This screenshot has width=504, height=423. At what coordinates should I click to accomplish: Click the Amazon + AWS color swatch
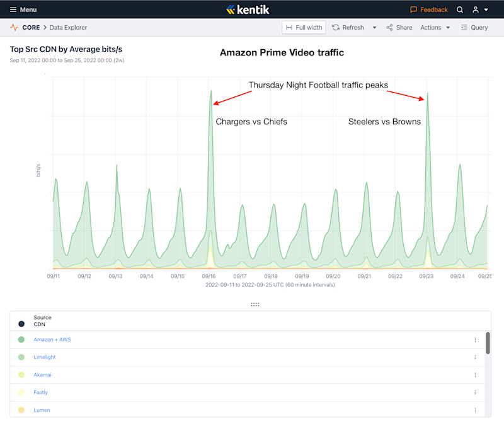[21, 339]
